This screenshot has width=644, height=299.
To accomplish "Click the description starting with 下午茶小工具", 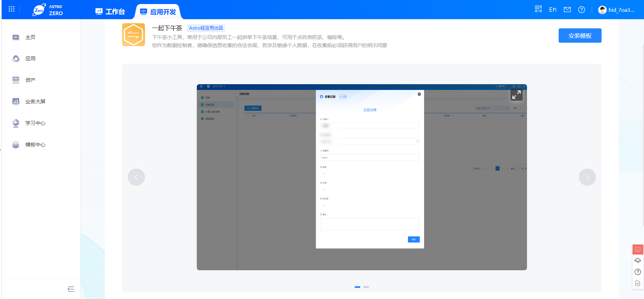I will pos(249,37).
